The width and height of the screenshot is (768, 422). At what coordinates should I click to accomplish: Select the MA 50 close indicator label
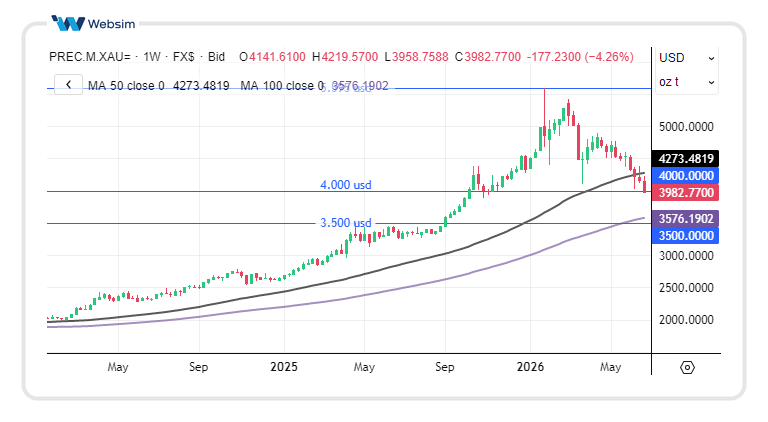tap(126, 86)
